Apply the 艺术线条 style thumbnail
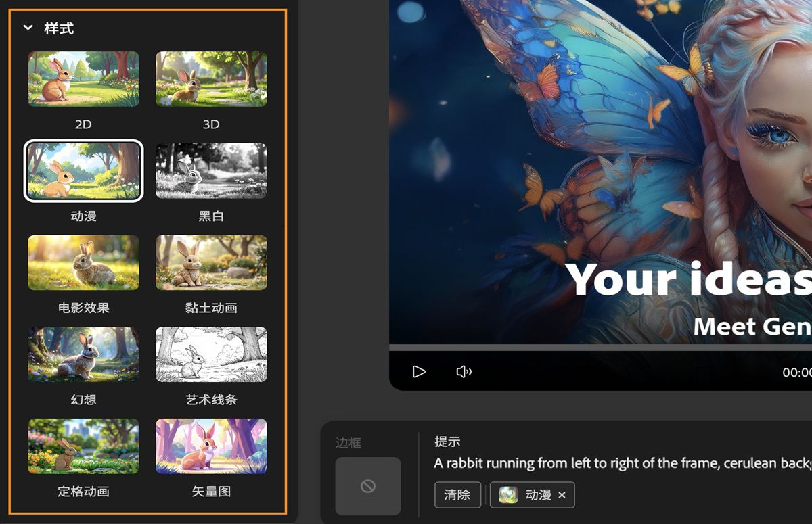This screenshot has height=524, width=812. click(x=211, y=354)
